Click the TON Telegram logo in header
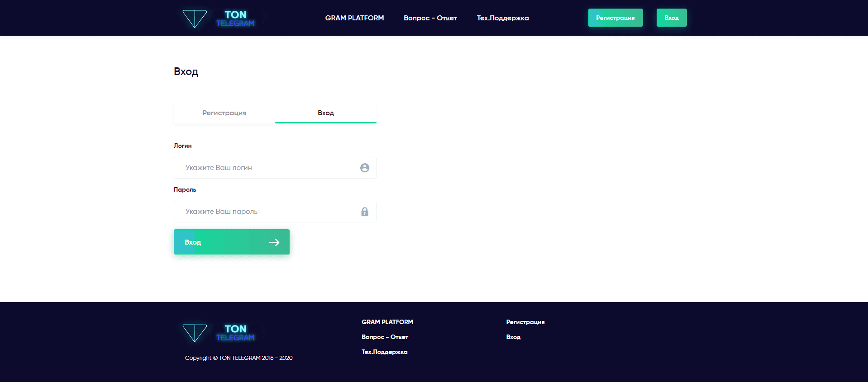Image resolution: width=868 pixels, height=382 pixels. pos(219,19)
